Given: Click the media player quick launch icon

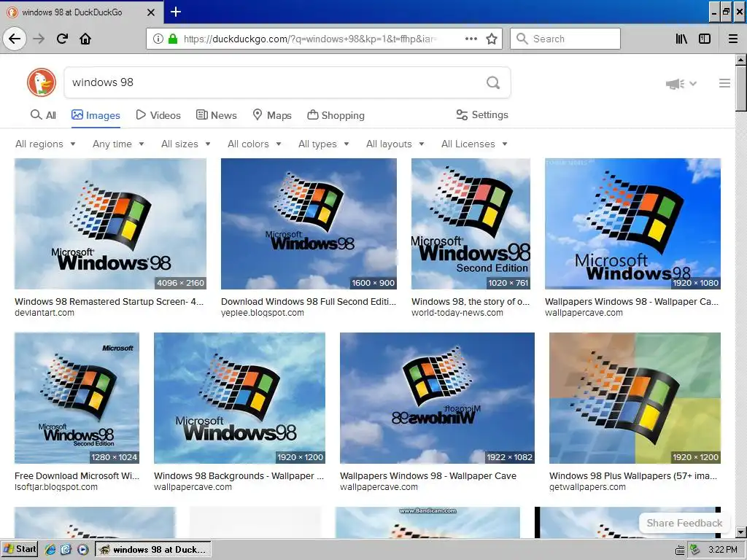Looking at the screenshot, I should 82,550.
